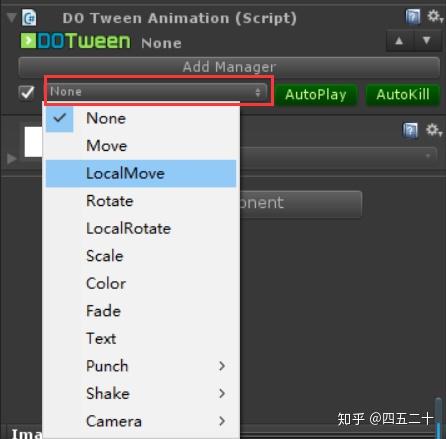Toggle the AutoPlay option
Viewport: 446px width, 439px height.
pyautogui.click(x=316, y=95)
